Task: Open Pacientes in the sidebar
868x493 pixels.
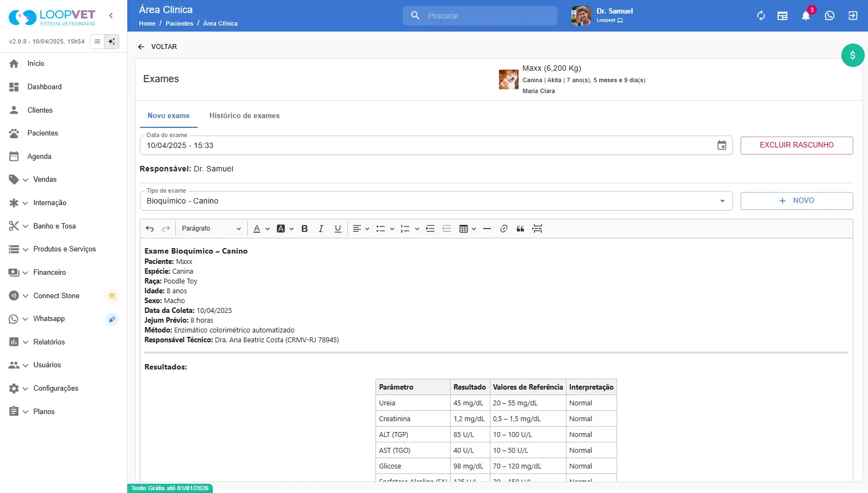Action: [42, 133]
